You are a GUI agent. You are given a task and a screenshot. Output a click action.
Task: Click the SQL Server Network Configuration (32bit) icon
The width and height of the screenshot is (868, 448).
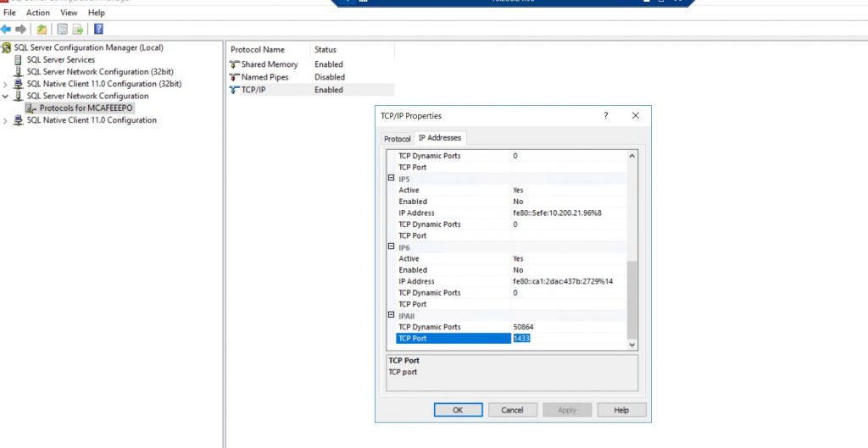coord(19,72)
